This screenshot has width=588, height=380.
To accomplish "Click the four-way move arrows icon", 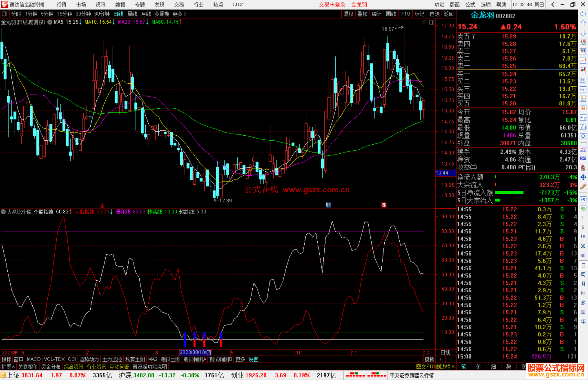I will coord(583,177).
